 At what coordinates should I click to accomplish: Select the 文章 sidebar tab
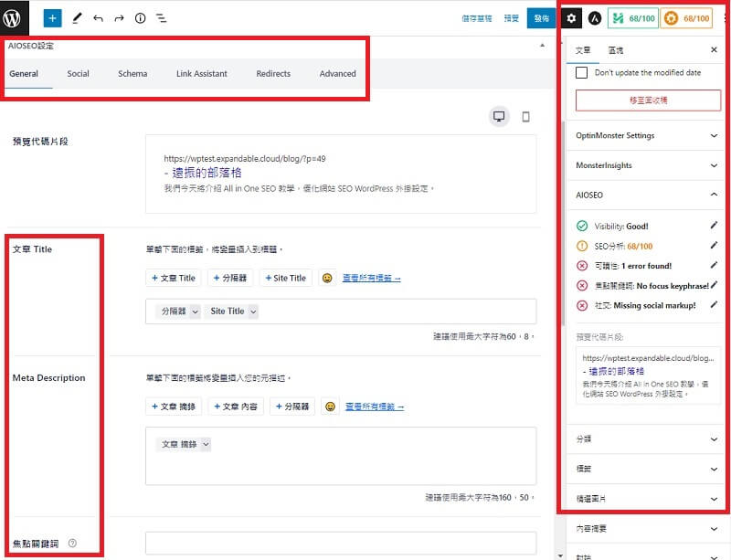click(583, 50)
